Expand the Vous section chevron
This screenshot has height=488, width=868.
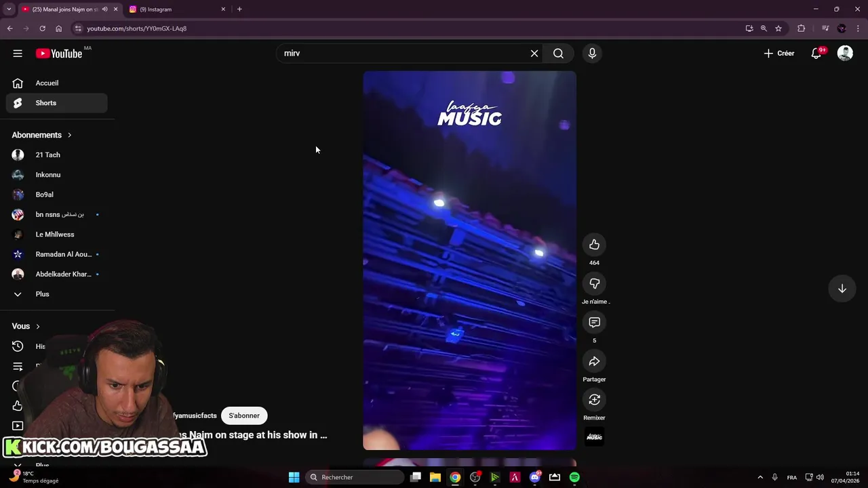click(37, 327)
